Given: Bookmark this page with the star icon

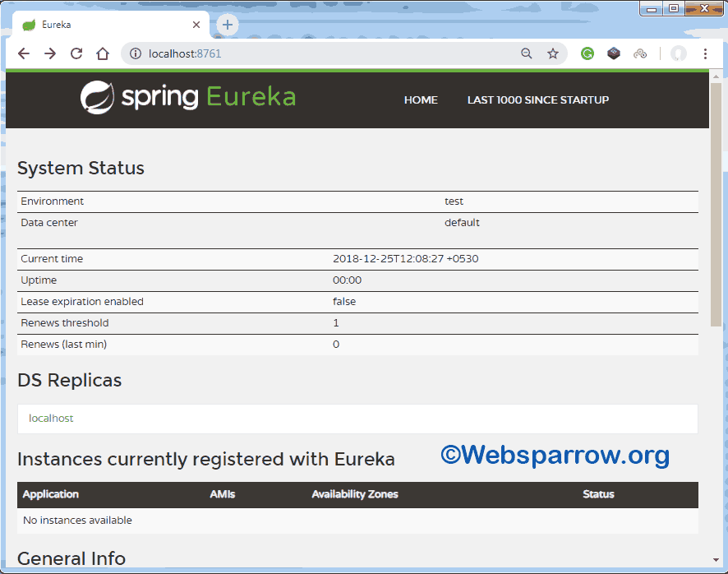Looking at the screenshot, I should (x=552, y=54).
